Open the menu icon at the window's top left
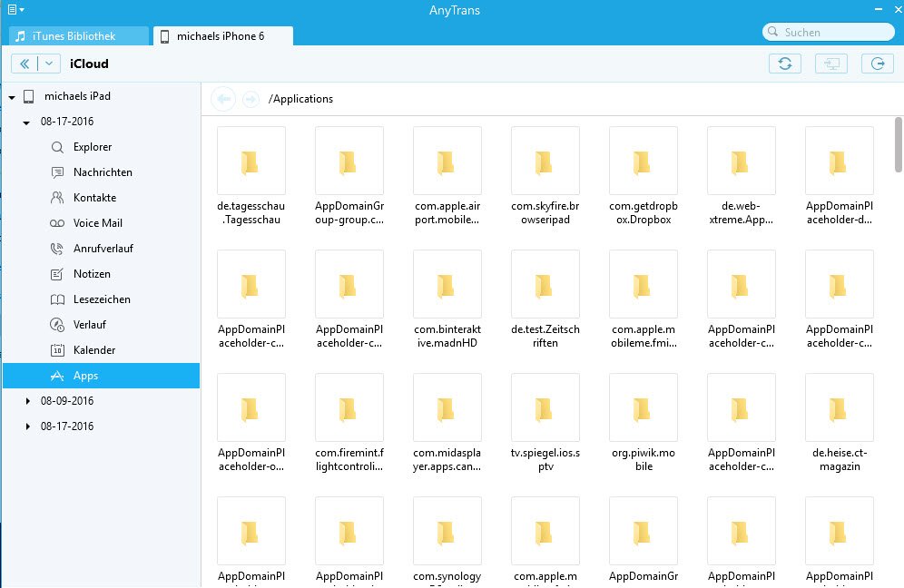 coord(15,9)
